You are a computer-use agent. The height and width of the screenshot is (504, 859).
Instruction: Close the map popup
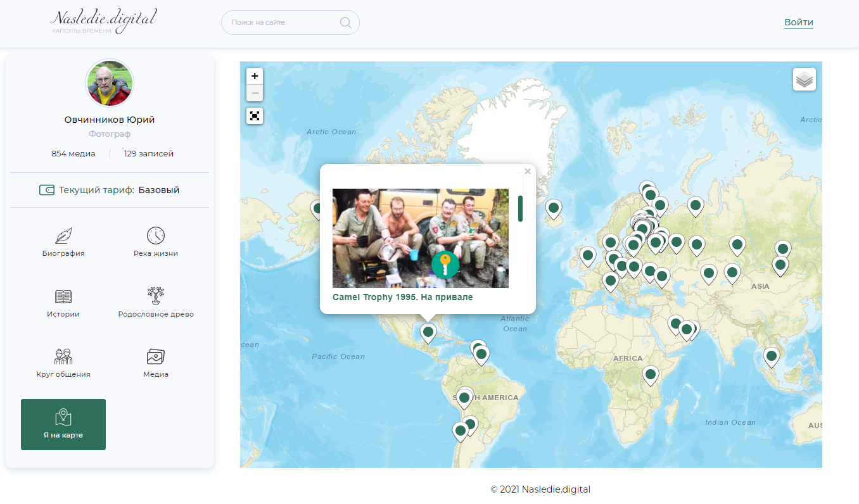coord(528,171)
